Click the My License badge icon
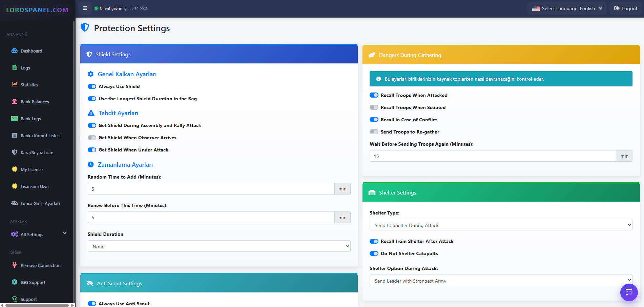Viewport: 644px width, 307px height. pyautogui.click(x=15, y=169)
